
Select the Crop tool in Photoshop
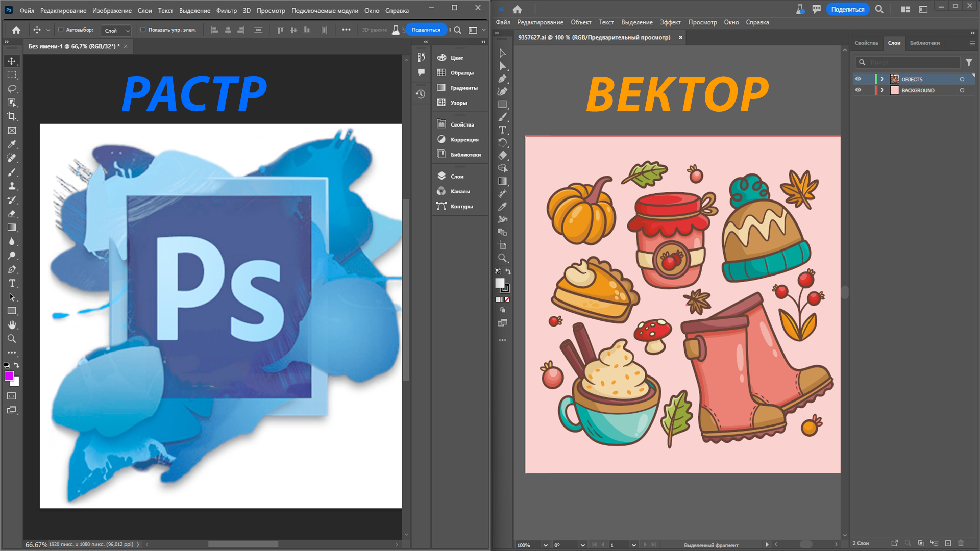12,116
